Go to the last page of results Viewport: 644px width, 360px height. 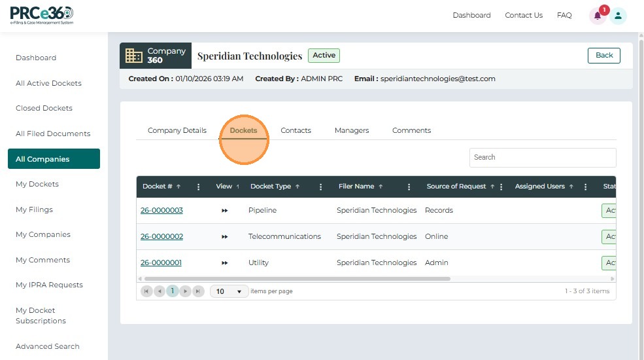[198, 291]
